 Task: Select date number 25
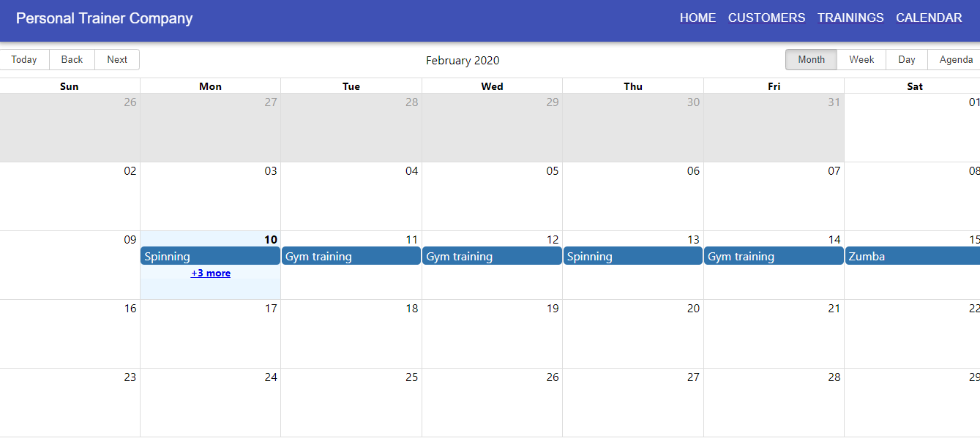pos(412,377)
